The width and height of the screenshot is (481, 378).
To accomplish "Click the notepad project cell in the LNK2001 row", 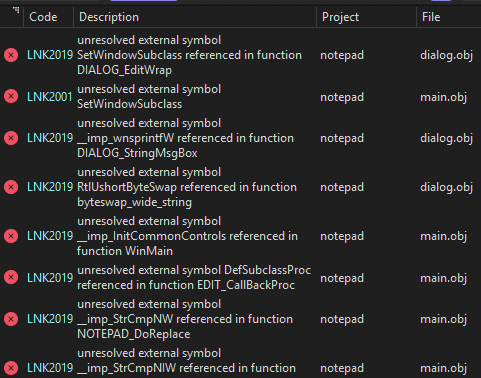I will [342, 97].
